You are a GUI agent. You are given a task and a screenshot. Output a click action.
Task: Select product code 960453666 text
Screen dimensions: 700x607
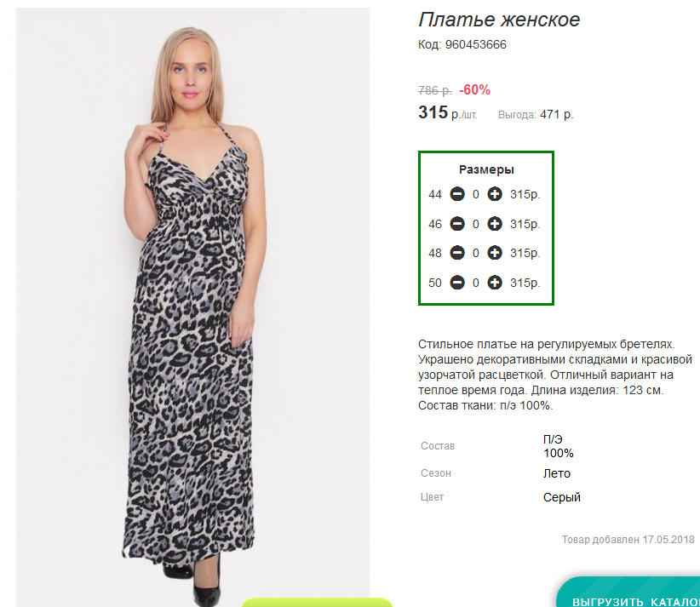click(x=475, y=44)
